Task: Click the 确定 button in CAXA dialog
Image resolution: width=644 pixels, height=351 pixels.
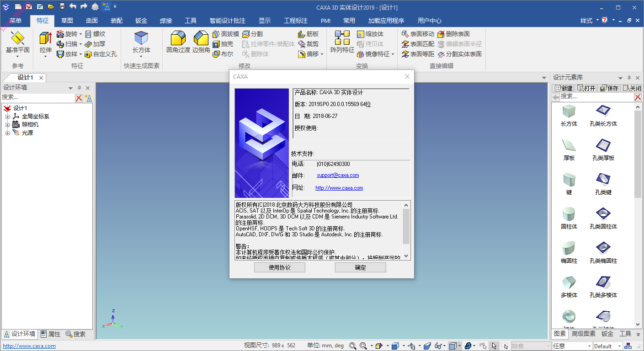Action: 361,267
